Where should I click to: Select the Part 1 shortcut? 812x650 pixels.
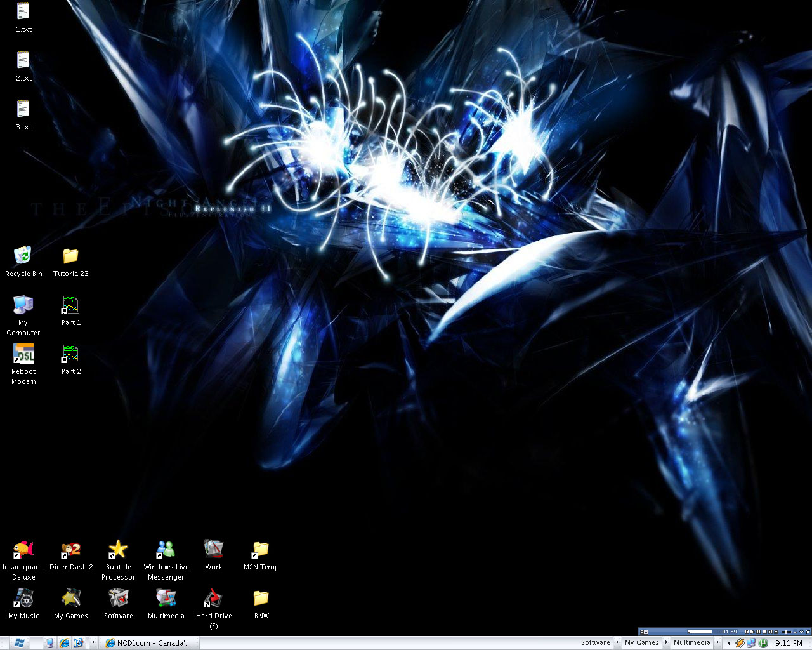70,310
